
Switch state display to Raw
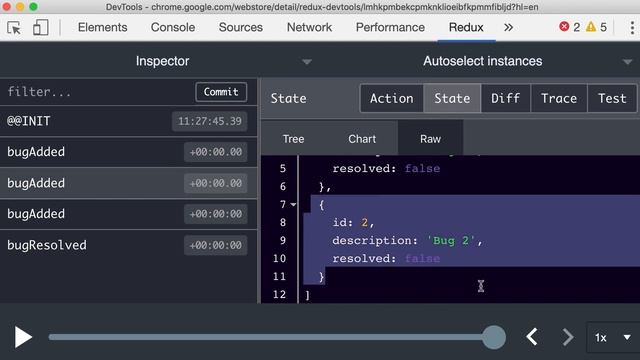point(430,139)
